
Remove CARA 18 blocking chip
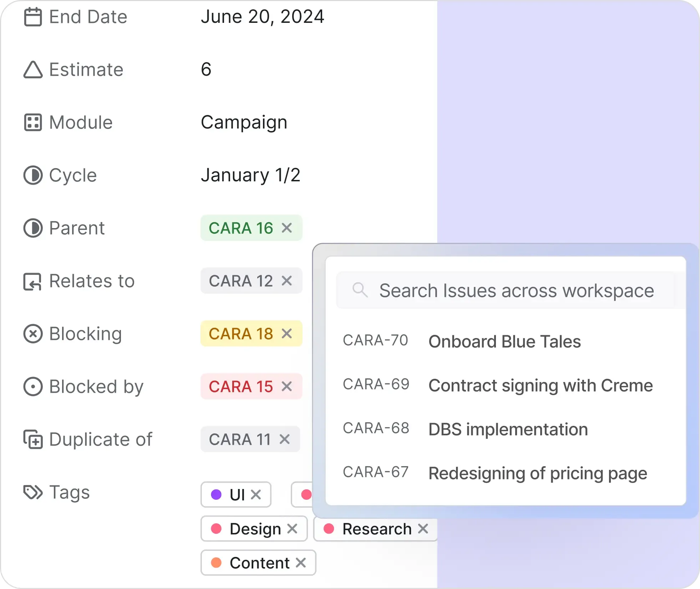point(287,333)
